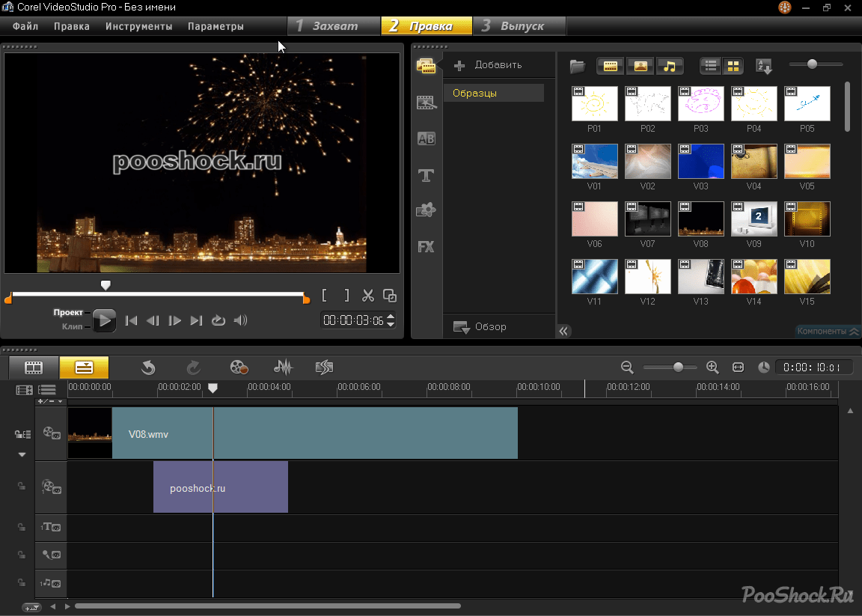Viewport: 862px width, 616px height.
Task: Click the sort A-Z icon in the library
Action: tap(762, 66)
